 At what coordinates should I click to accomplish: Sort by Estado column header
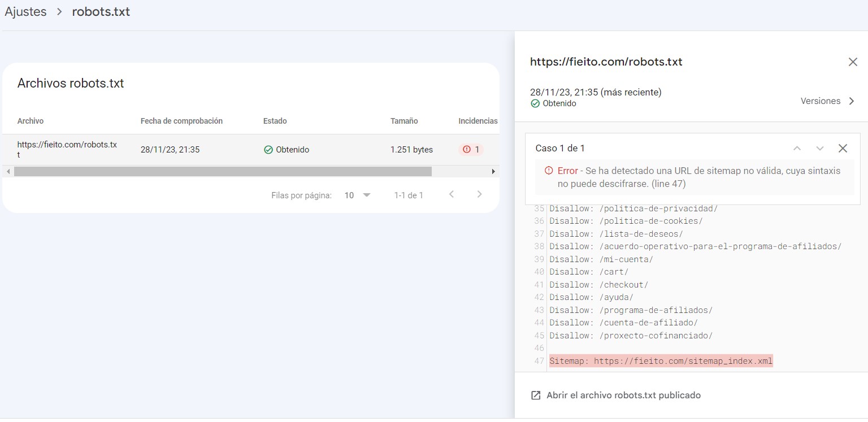pos(275,121)
